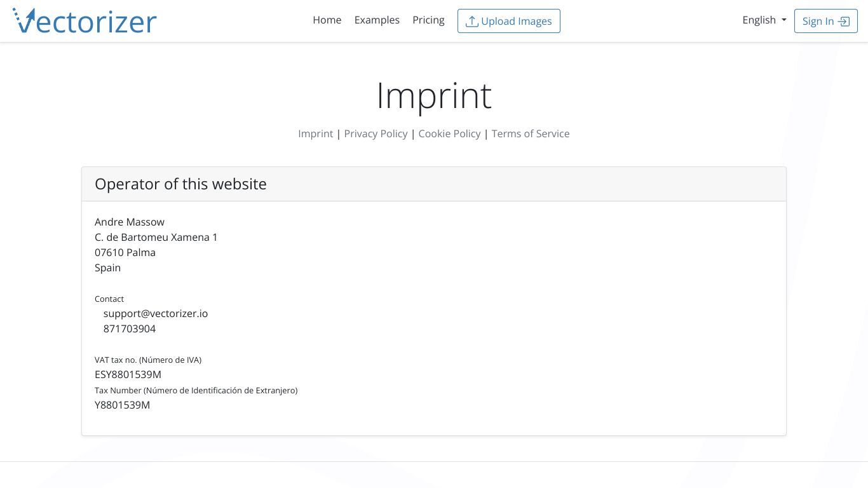This screenshot has height=488, width=868.
Task: Go to the Examples page
Action: pos(377,20)
